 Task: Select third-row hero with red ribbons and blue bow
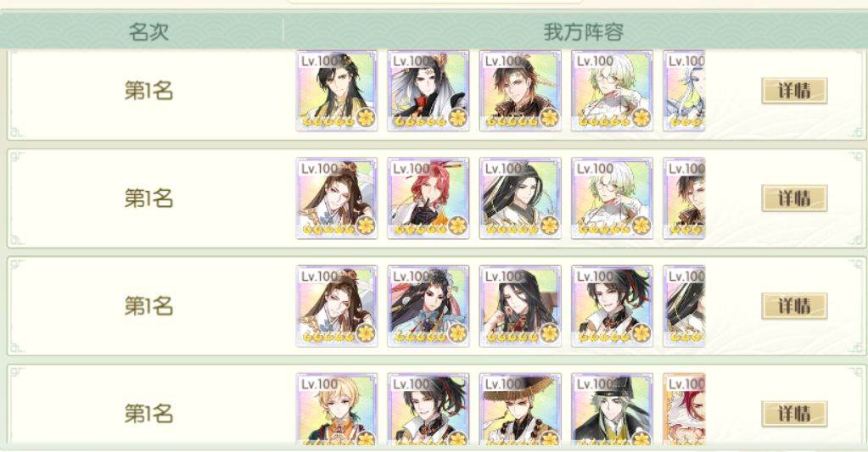(428, 306)
